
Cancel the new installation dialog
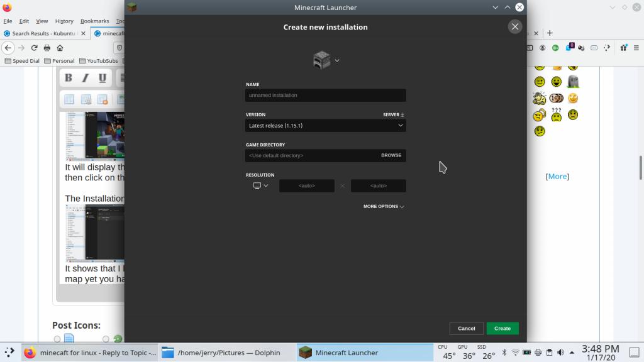pyautogui.click(x=466, y=328)
